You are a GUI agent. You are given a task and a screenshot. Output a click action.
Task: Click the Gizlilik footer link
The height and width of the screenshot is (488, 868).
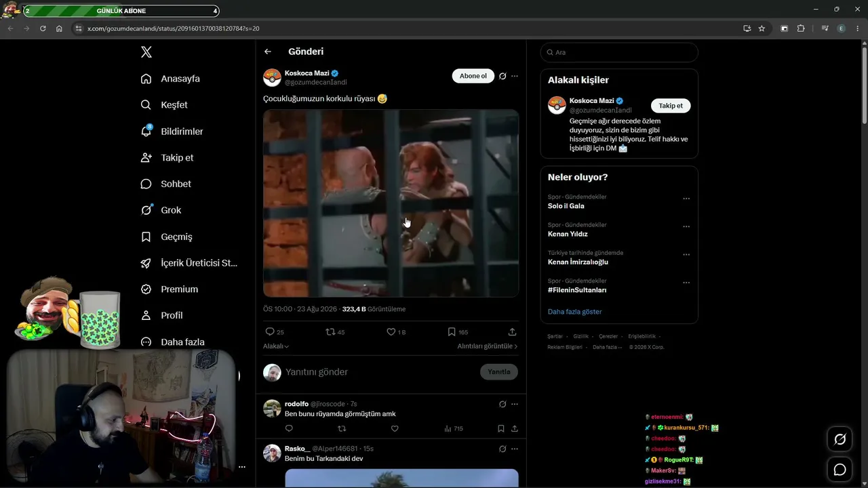[x=581, y=336]
